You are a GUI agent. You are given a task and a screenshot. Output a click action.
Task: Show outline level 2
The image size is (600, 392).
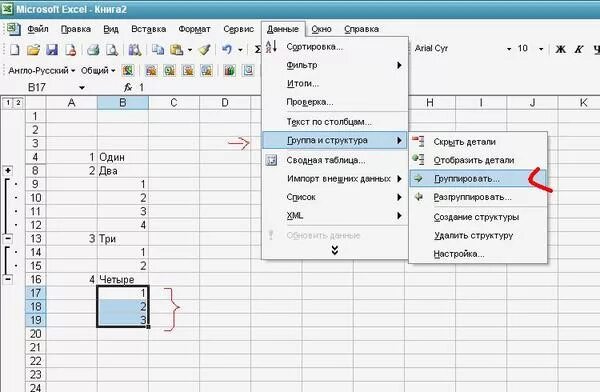pos(18,103)
